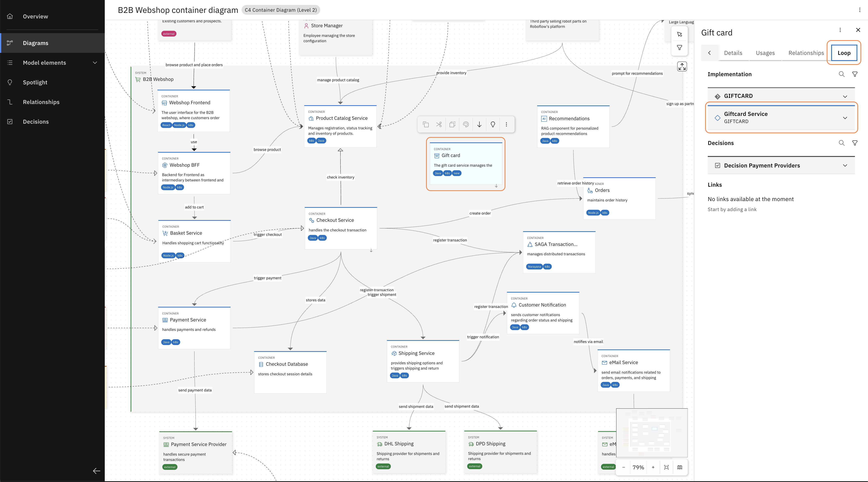Go to Decisions in the sidebar
The image size is (868, 482).
click(53, 122)
